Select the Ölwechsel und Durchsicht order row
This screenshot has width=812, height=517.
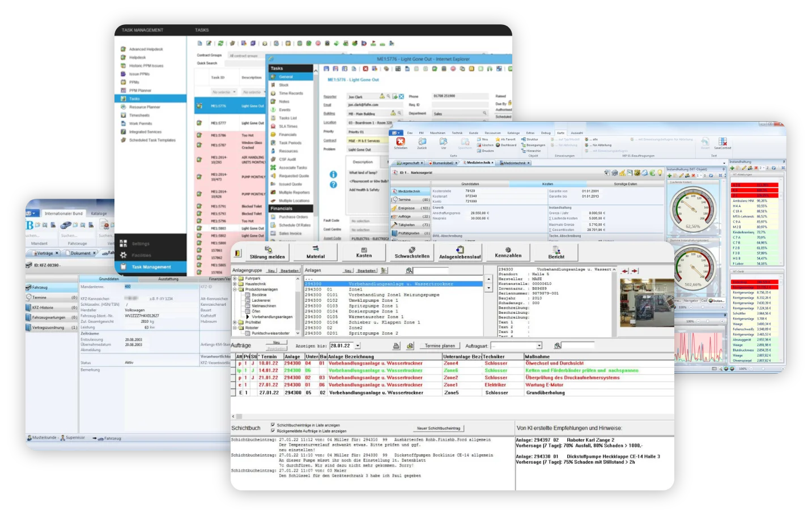(453, 364)
